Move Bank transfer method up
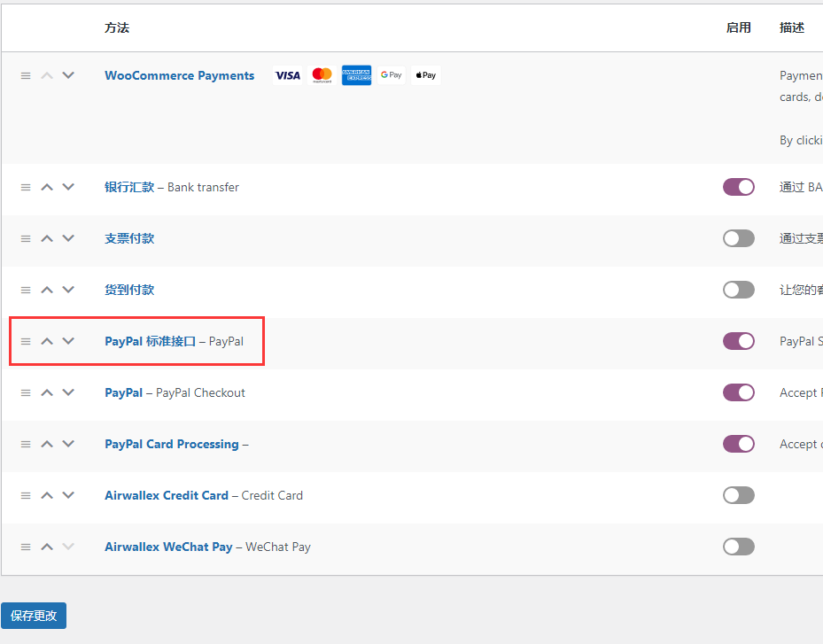Screen dimensions: 823x644 coord(47,187)
